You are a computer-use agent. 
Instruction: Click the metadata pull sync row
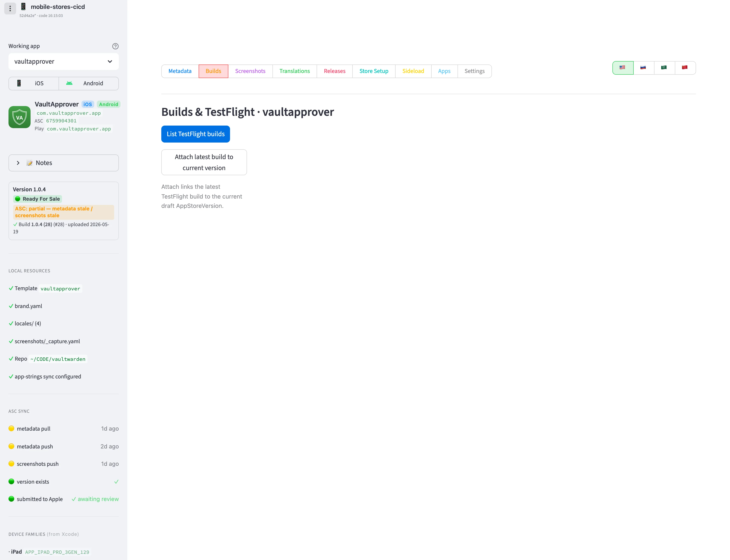63,429
